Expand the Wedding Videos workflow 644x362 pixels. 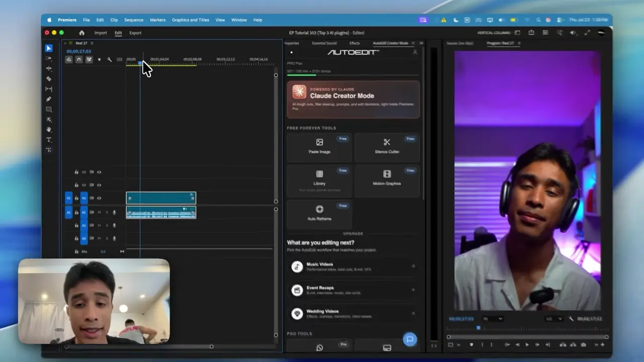(353, 313)
